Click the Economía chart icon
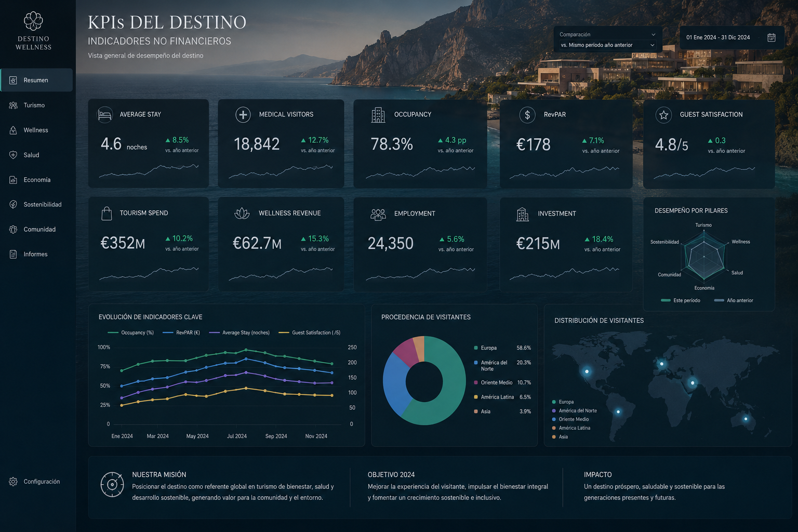The image size is (798, 532). click(x=14, y=180)
